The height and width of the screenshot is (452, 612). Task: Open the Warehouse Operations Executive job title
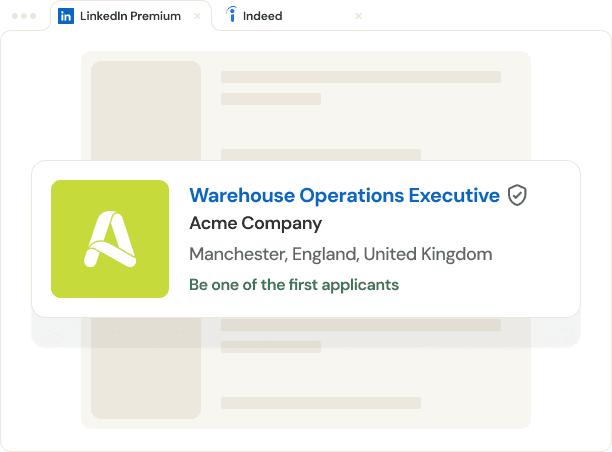pyautogui.click(x=344, y=195)
